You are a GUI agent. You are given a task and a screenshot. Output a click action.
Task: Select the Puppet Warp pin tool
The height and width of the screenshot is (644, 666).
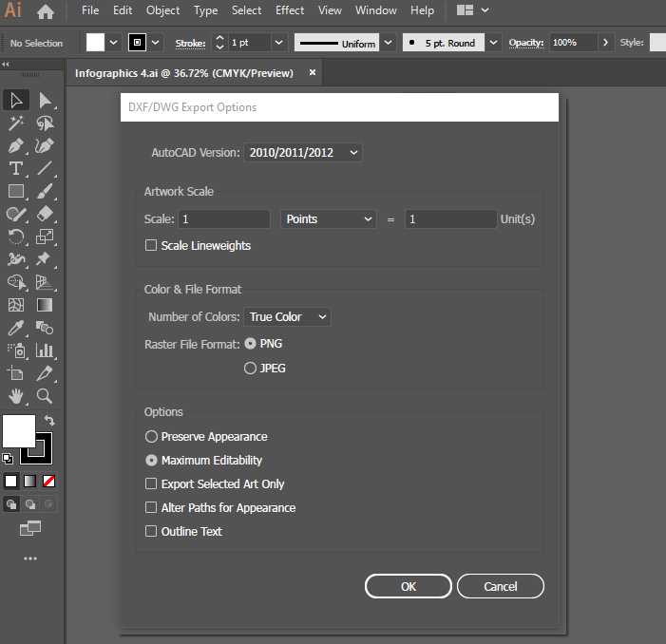45,259
